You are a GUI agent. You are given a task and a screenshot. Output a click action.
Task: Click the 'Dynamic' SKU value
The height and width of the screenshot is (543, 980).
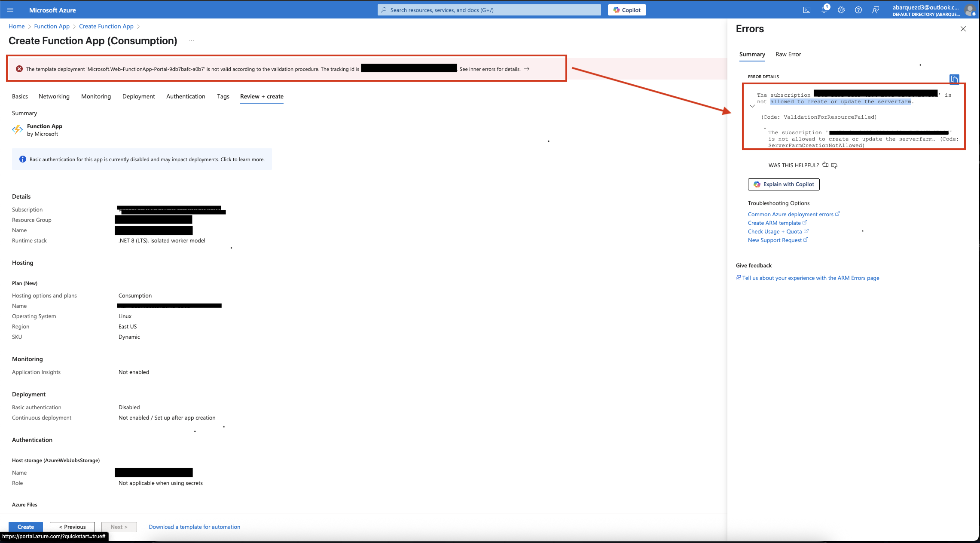pos(129,337)
